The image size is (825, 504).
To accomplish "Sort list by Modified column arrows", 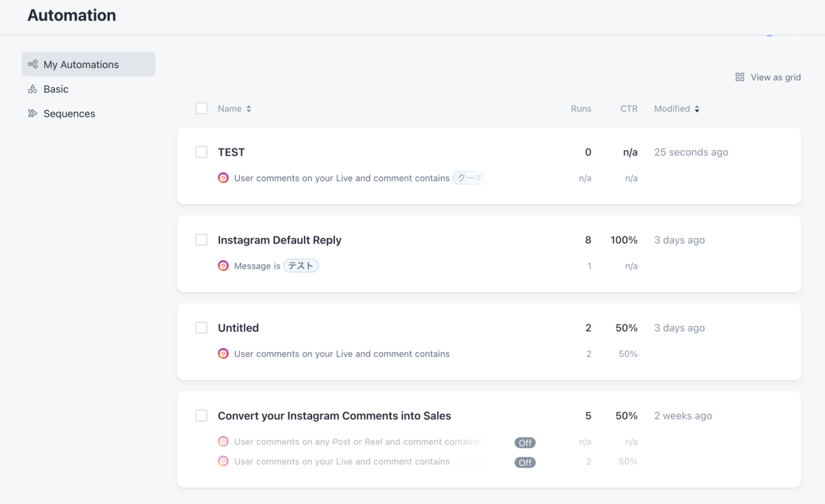I will (x=697, y=109).
